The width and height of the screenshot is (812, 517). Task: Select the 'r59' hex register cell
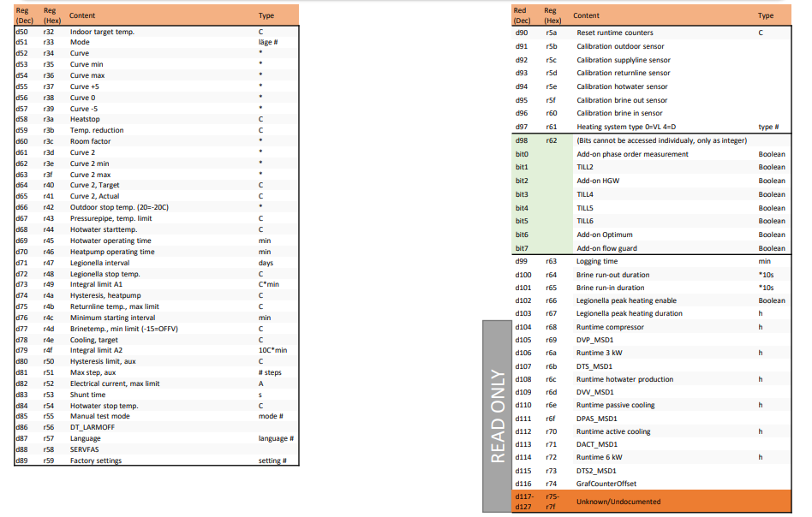click(49, 461)
